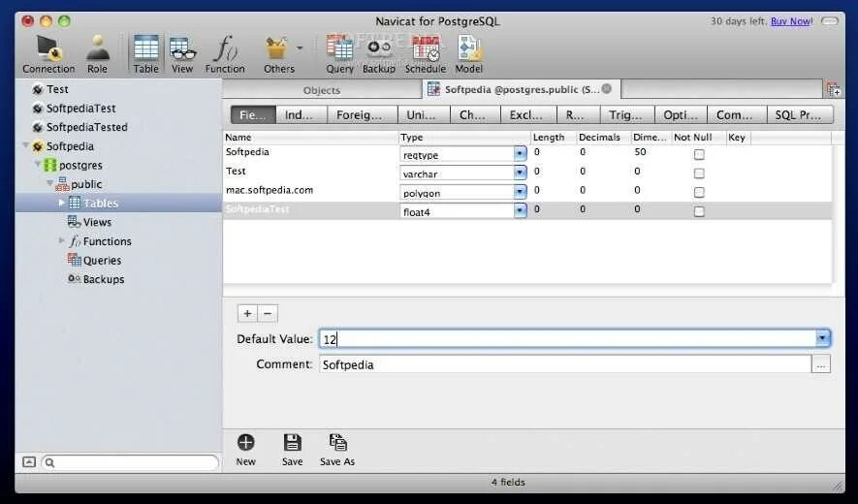Collapse the public schema node

(49, 183)
